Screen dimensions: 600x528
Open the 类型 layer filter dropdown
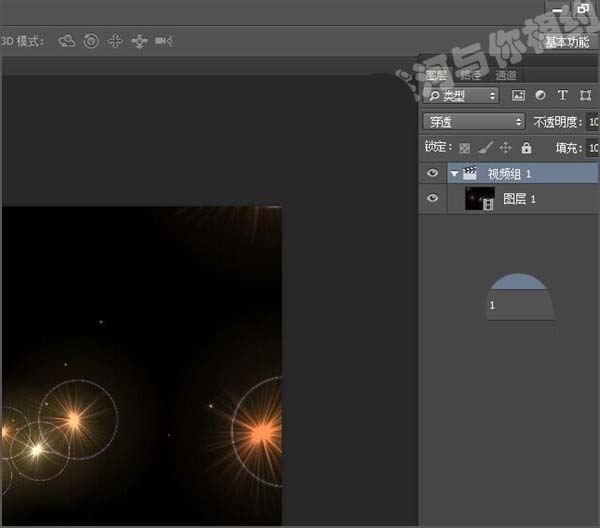(x=461, y=96)
